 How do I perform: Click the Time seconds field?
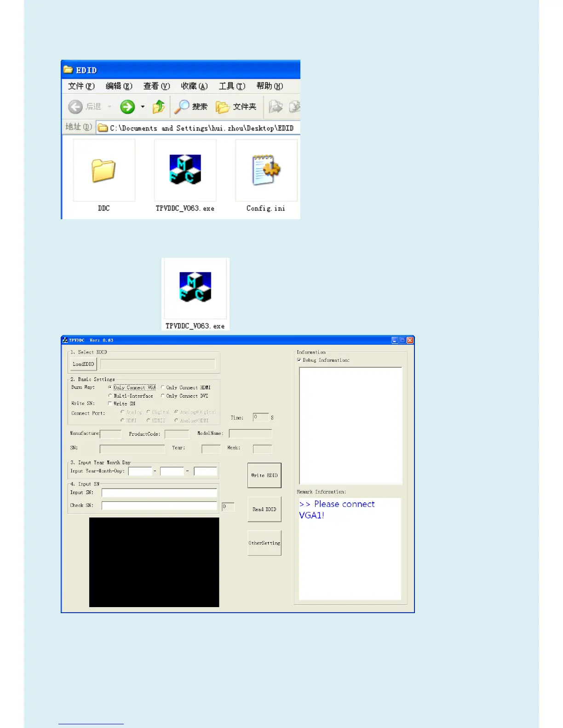point(261,417)
